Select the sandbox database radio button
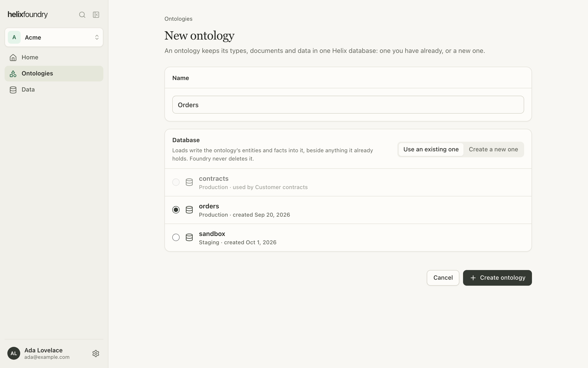 coord(176,237)
